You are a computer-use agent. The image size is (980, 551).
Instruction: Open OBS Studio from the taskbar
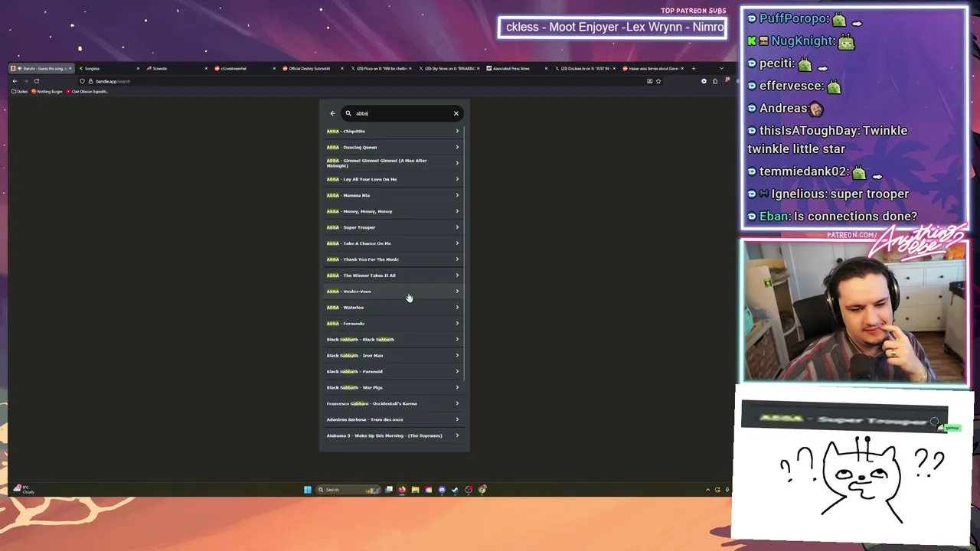point(469,490)
